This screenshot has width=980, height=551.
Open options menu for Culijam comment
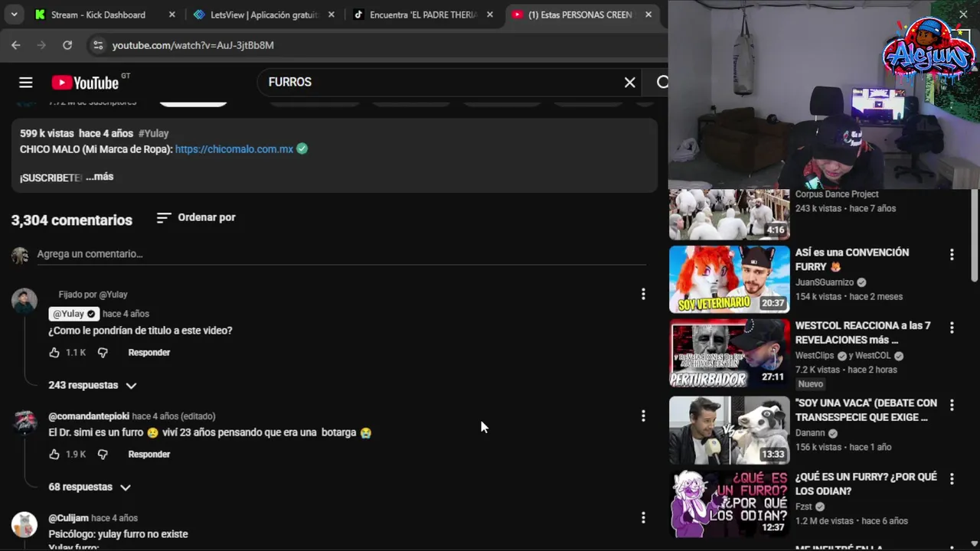[643, 517]
